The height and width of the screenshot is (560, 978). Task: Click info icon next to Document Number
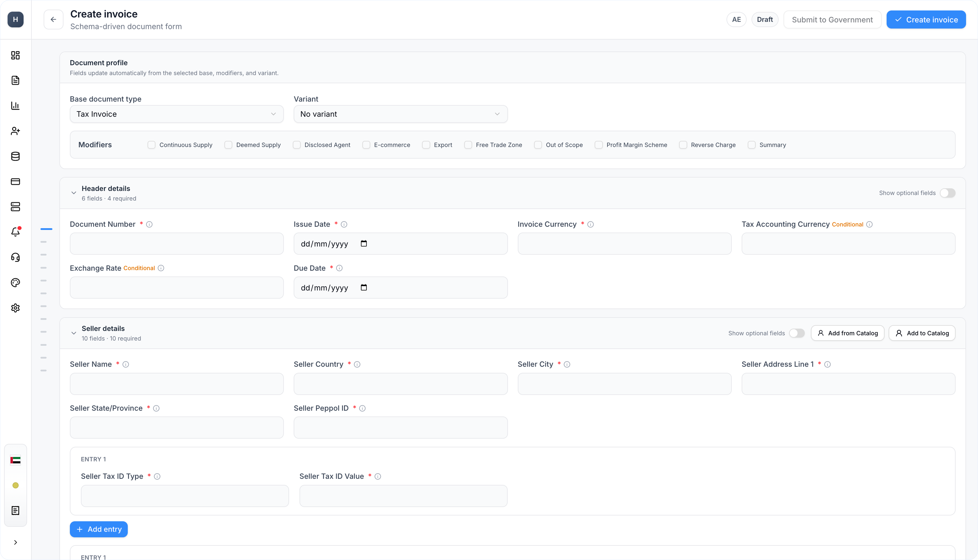[x=149, y=224]
